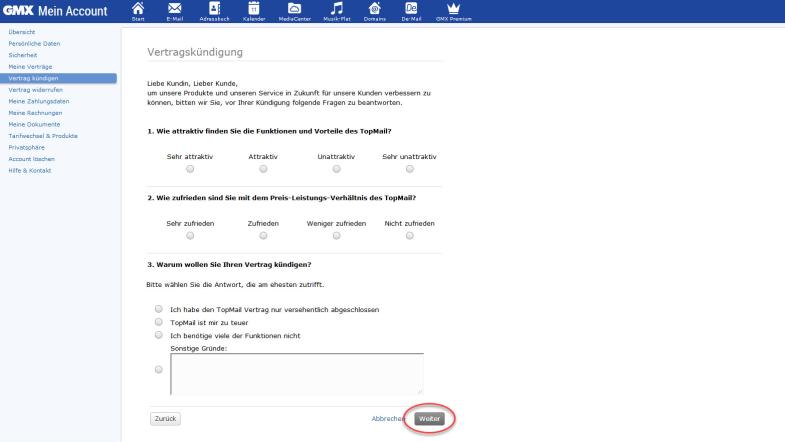
Task: Choose 'TopMail ist mir zu teuer' radio
Action: click(159, 322)
